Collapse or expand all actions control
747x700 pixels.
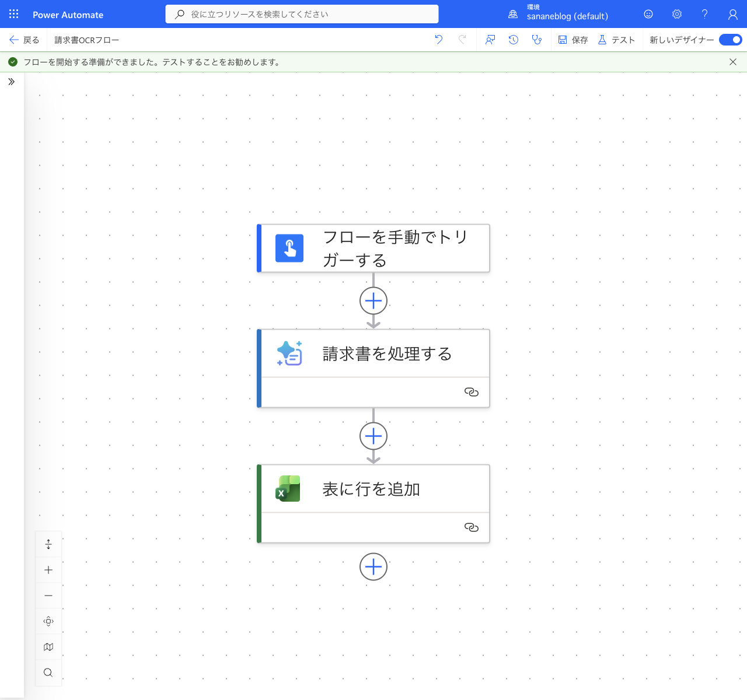48,544
